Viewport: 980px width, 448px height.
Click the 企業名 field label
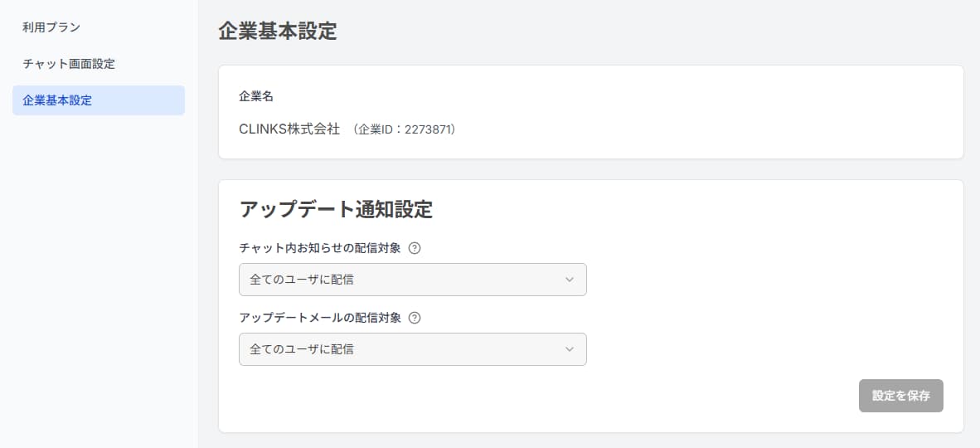point(255,96)
